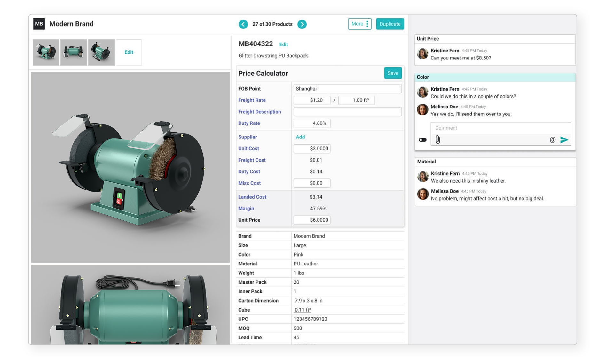Screen dimensions: 614x364
Task: Click the Carton Dimension '7.9 x 3 x 8 in'
Action: click(309, 300)
